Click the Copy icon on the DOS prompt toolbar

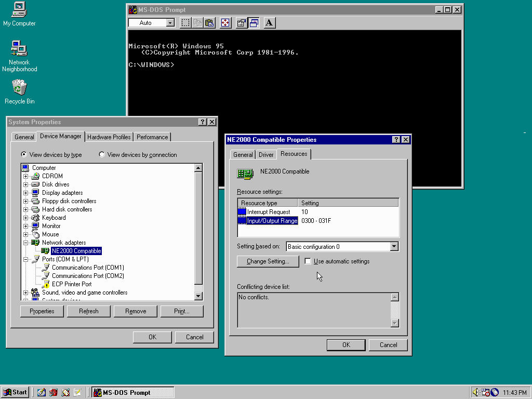197,22
